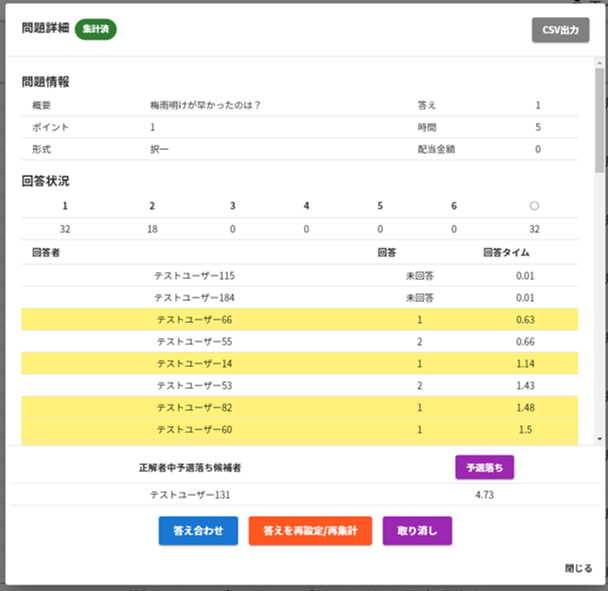
Task: Click 未回答 in テストユーザー115 row
Action: pyautogui.click(x=420, y=276)
